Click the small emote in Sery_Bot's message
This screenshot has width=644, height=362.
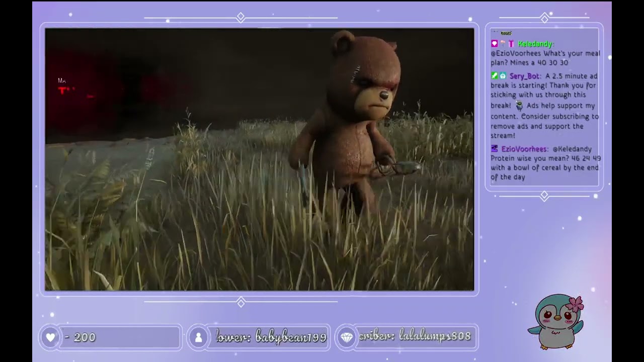coord(519,106)
